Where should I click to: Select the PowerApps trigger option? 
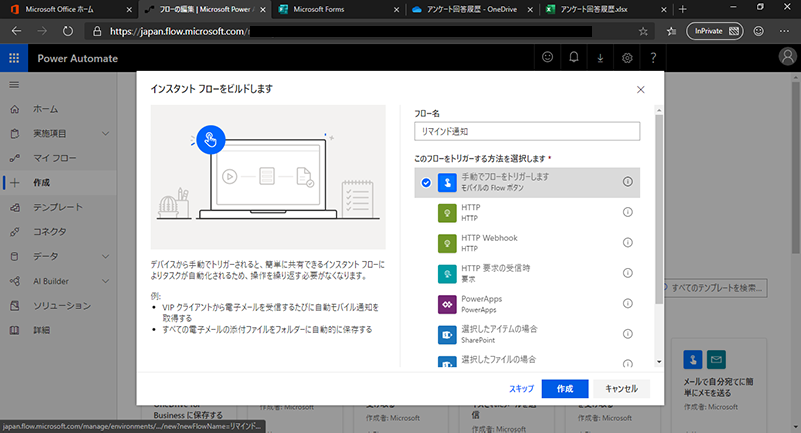(x=527, y=304)
